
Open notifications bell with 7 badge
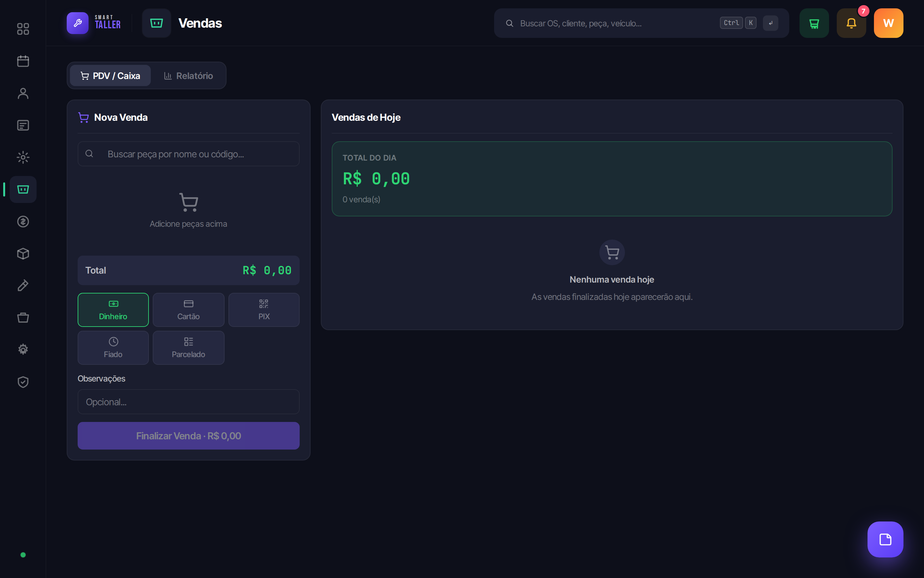tap(851, 23)
